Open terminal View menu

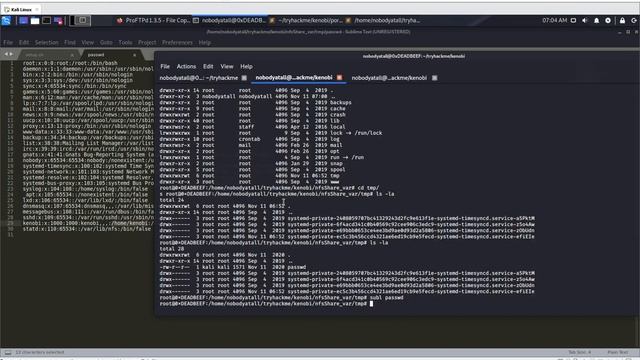coord(227,67)
